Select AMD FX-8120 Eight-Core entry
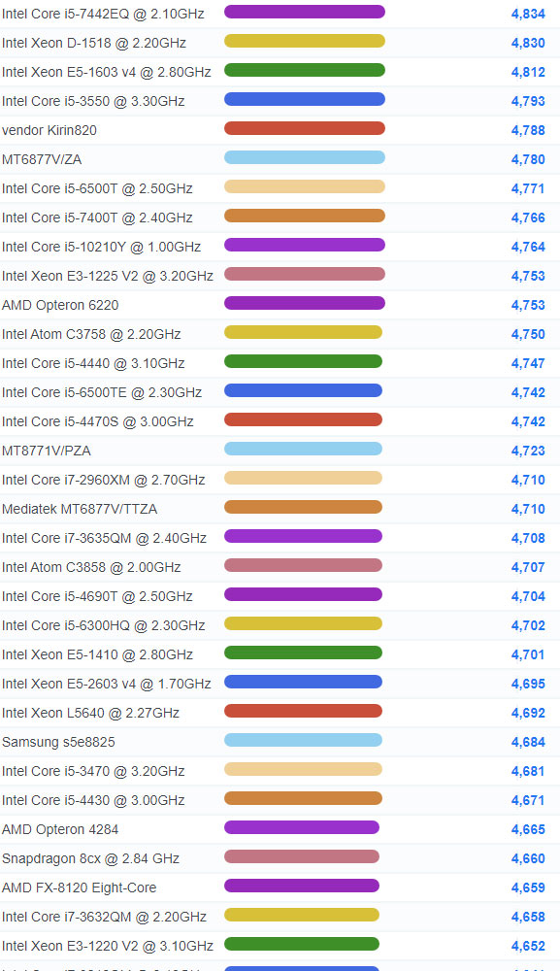The height and width of the screenshot is (971, 560). (80, 887)
